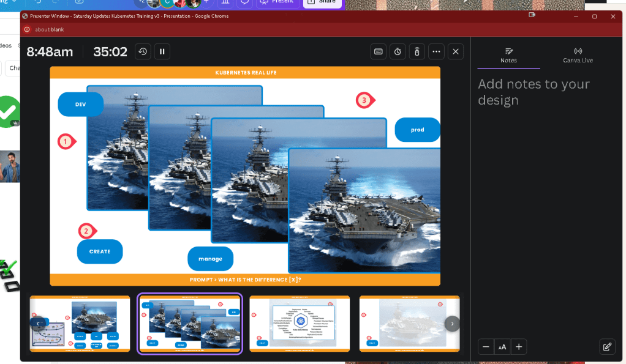Maximize the Presenter Window
This screenshot has width=626, height=364.
point(595,17)
